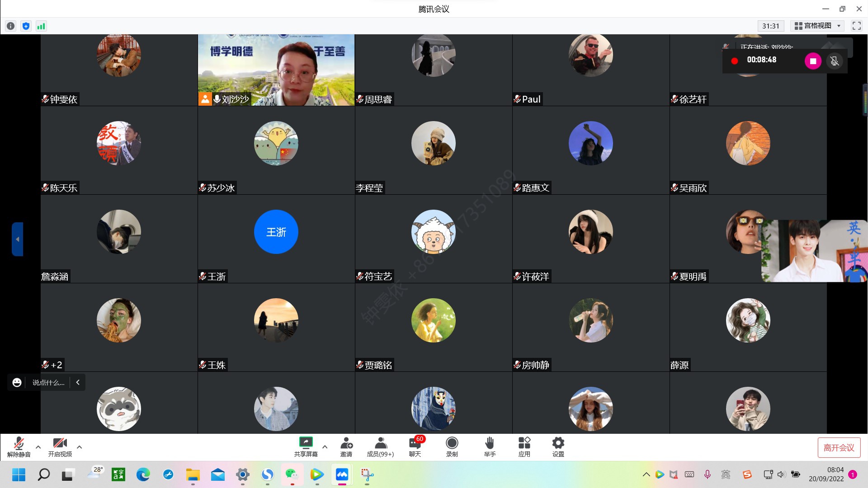Show meeting info icon at top-left
This screenshot has width=868, height=488.
point(11,26)
